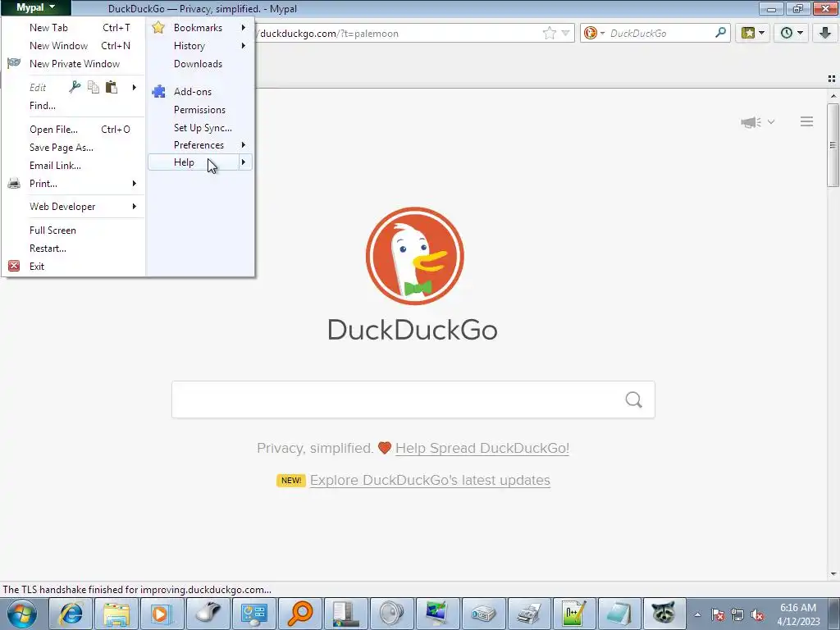The image size is (840, 630).
Task: Click the orange magnifier taskbar icon
Action: pos(299,614)
